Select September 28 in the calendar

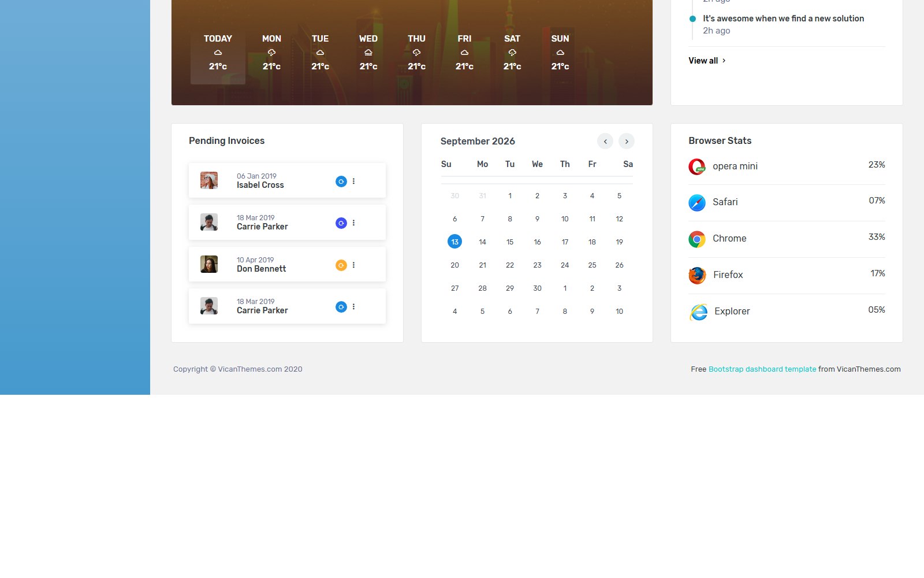482,288
